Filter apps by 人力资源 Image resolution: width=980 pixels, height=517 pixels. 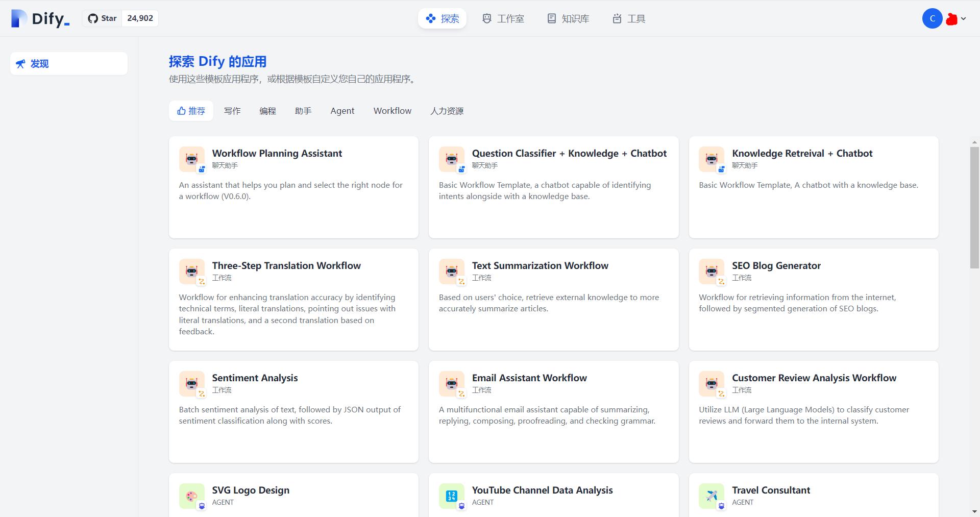(447, 111)
